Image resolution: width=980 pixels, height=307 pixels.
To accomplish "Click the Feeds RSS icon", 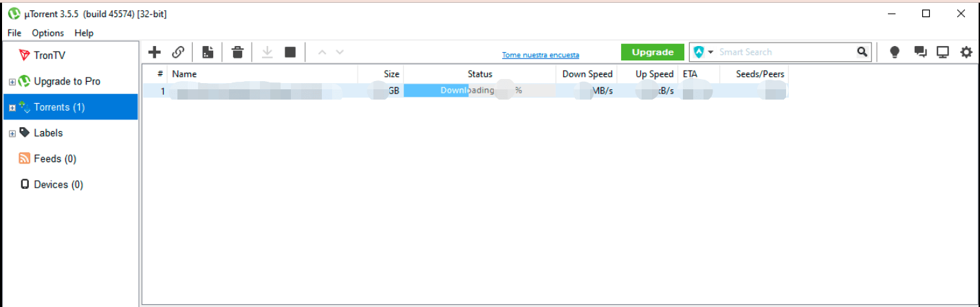I will pyautogui.click(x=24, y=159).
